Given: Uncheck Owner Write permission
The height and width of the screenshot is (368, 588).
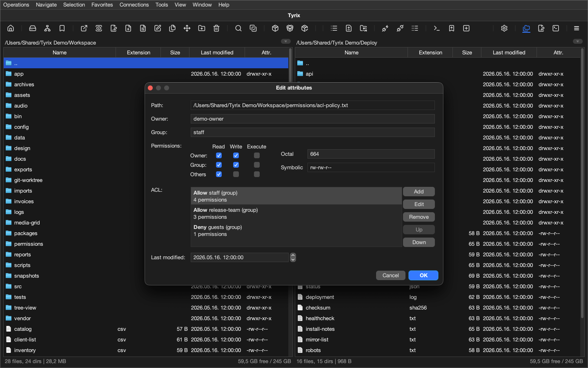Looking at the screenshot, I should (236, 155).
